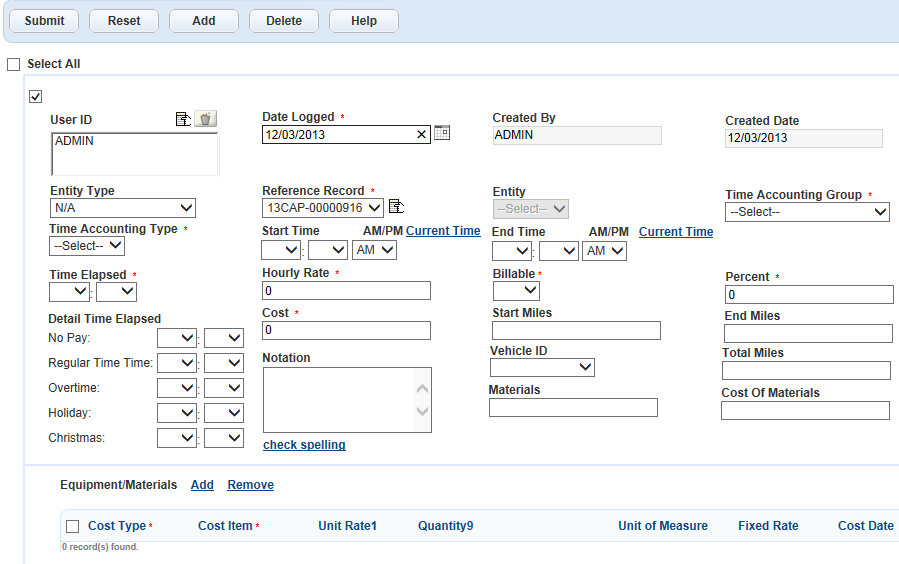The height and width of the screenshot is (564, 899).
Task: Click the User ID trash delete icon
Action: pos(205,119)
